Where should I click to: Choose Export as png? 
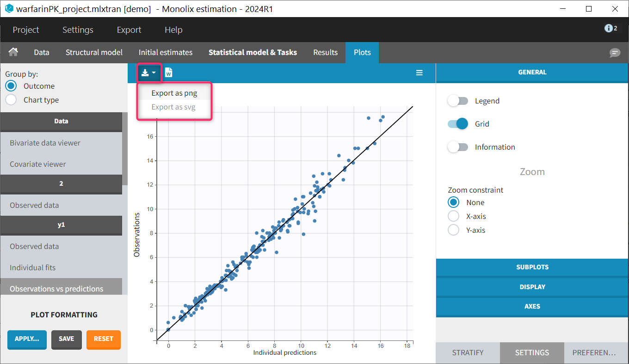click(174, 93)
